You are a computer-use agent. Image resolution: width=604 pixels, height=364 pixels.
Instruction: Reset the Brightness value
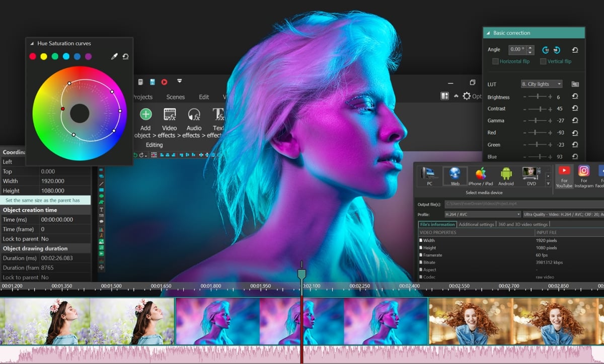click(x=575, y=97)
